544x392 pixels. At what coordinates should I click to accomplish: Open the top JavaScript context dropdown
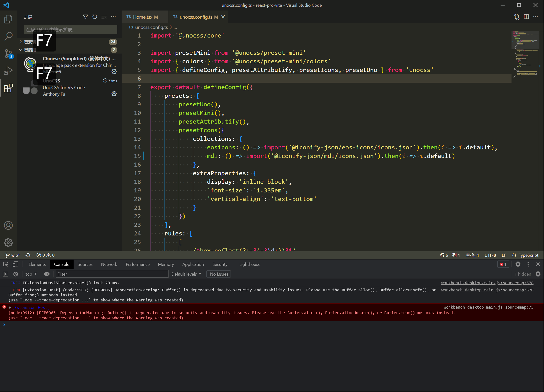point(31,274)
